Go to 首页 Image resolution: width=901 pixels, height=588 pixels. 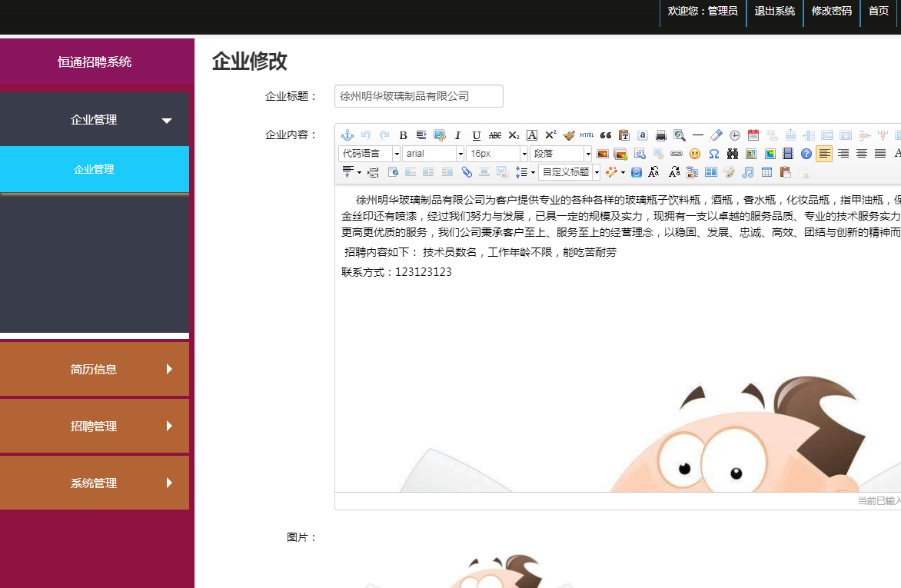click(878, 11)
